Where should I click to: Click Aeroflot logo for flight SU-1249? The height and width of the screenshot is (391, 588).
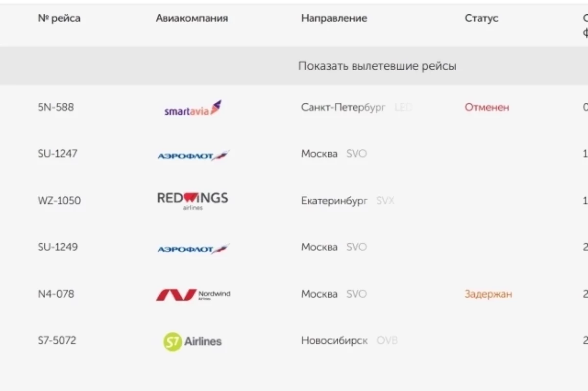point(193,249)
